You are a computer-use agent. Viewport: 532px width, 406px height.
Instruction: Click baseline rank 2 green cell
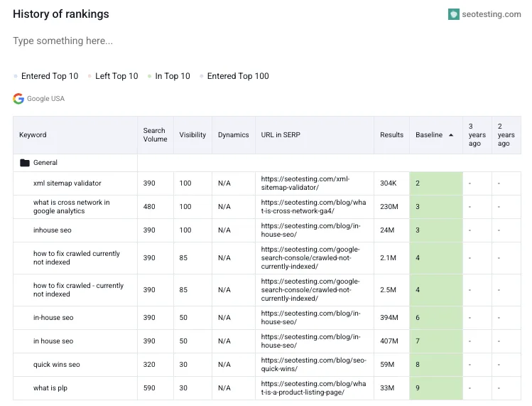(436, 183)
